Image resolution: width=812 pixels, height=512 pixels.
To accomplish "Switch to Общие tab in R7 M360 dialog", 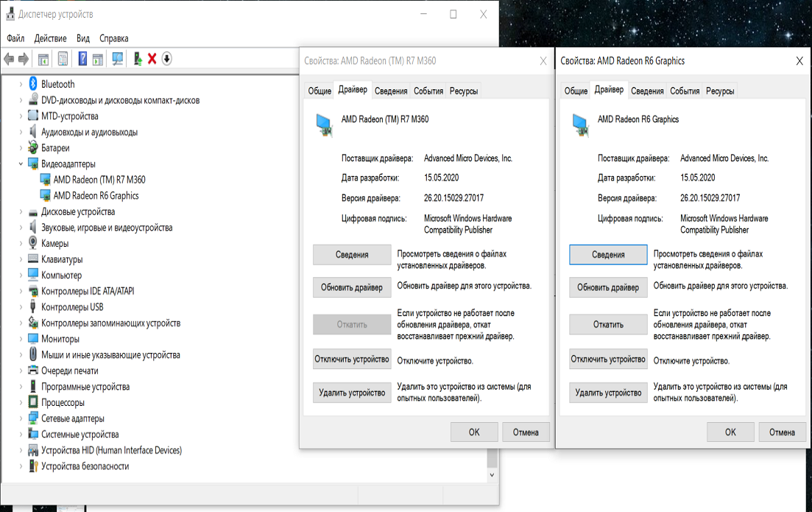I will [x=319, y=91].
